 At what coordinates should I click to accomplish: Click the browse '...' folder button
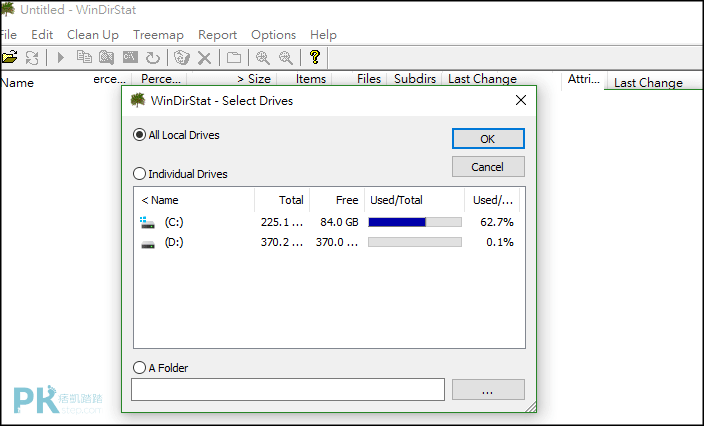488,389
